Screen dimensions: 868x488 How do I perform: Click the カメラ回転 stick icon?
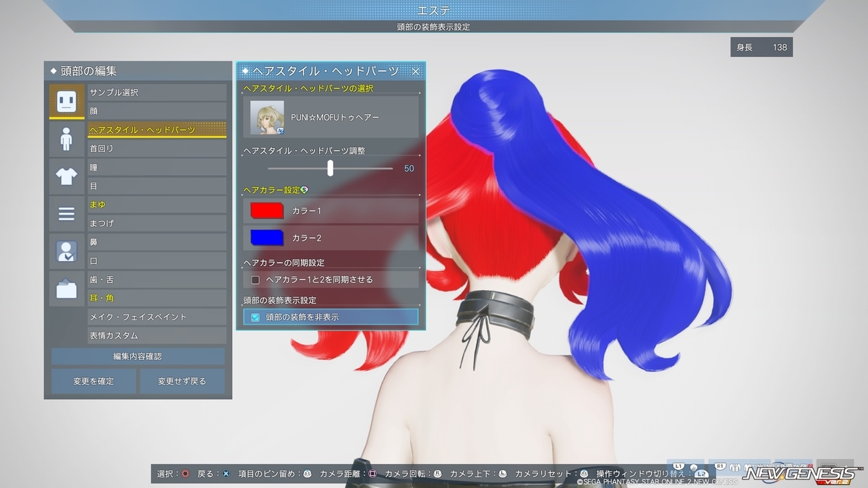[x=437, y=474]
